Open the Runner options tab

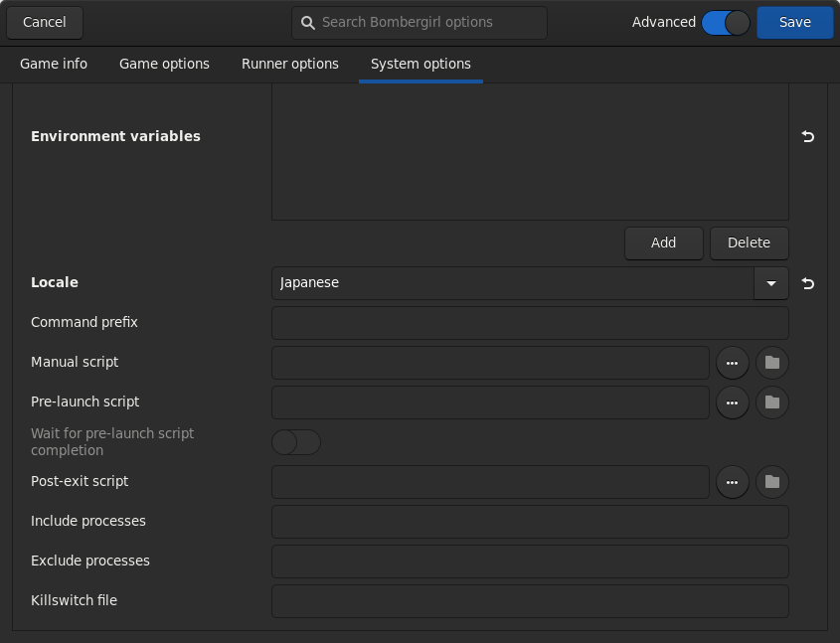click(289, 64)
